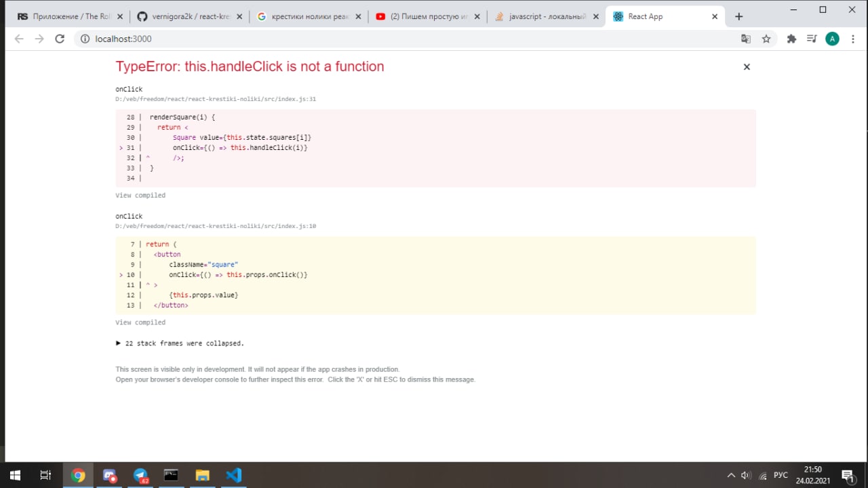Open the green user profile avatar
This screenshot has width=868, height=488.
832,39
